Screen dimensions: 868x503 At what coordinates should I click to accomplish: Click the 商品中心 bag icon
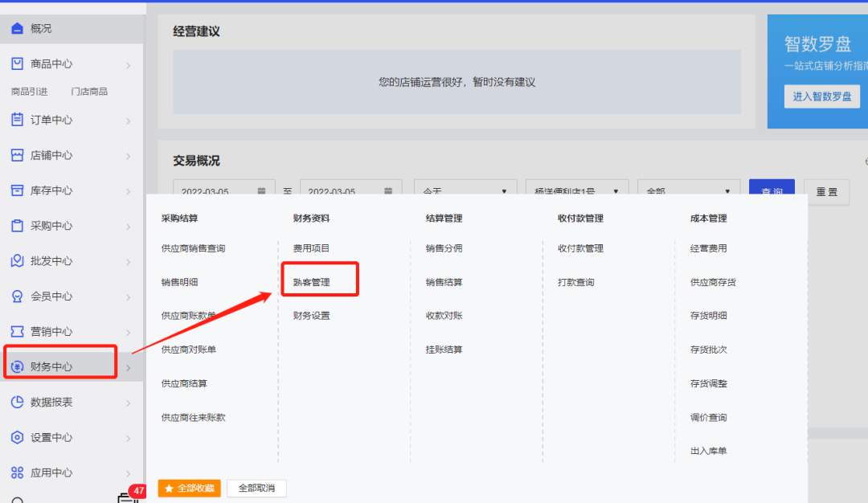(x=17, y=64)
